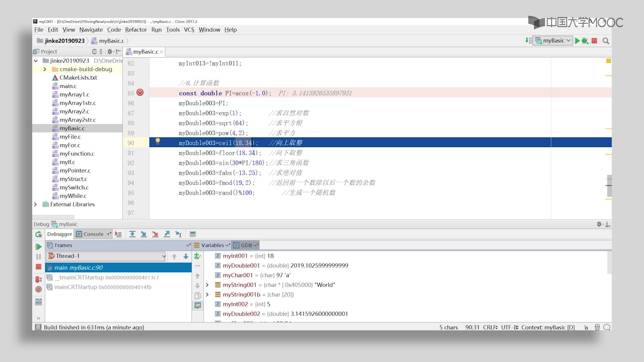644x362 pixels.
Task: Open myPointer.c in the project tree
Action: tap(75, 171)
